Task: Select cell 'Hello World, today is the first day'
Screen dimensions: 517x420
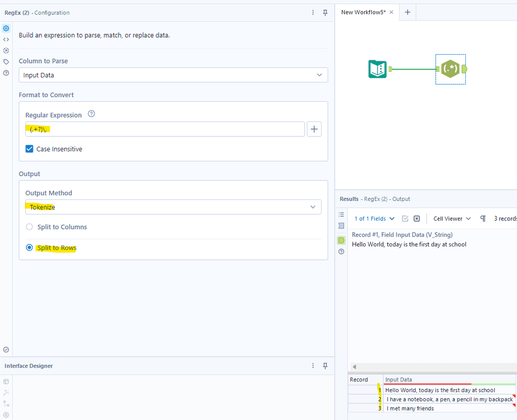Action: pos(449,390)
